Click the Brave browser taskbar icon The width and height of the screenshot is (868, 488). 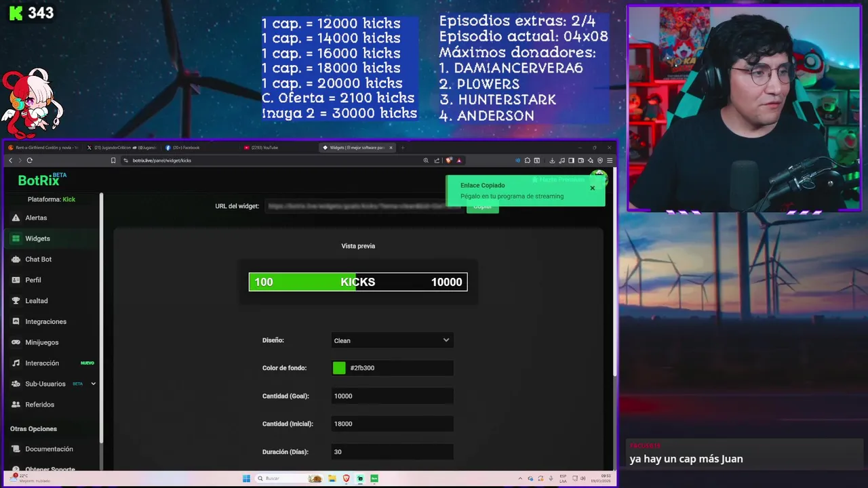click(346, 479)
